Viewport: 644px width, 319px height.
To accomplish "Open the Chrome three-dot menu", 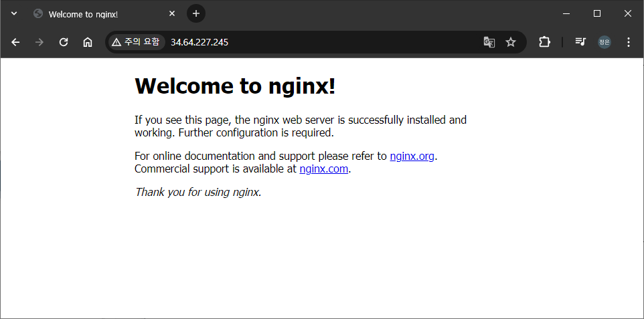I will (x=629, y=42).
